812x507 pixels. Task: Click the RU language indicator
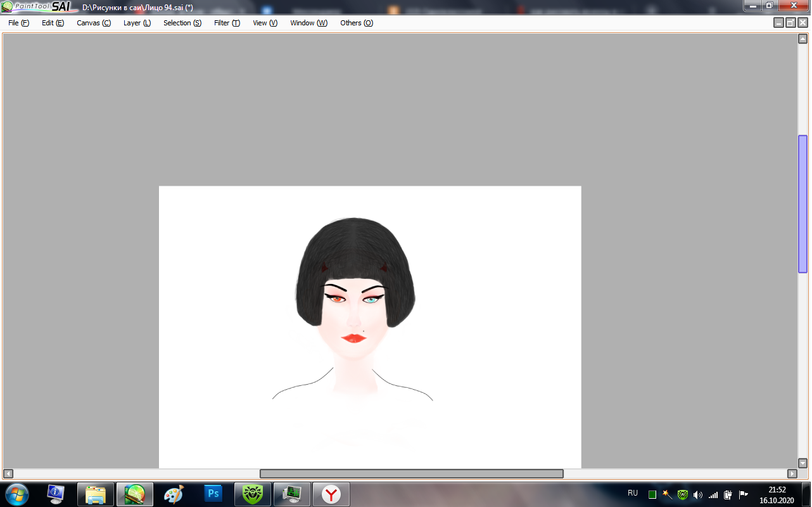click(632, 493)
